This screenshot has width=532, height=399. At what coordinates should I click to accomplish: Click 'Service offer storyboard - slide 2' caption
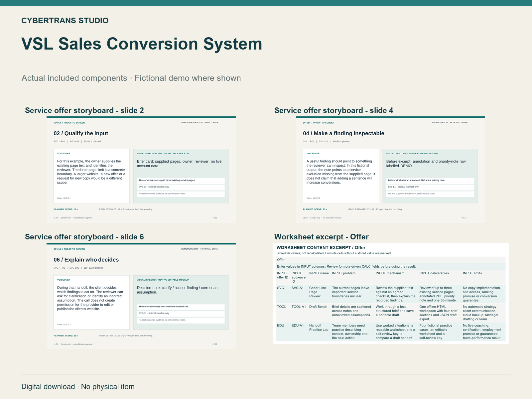[84, 110]
